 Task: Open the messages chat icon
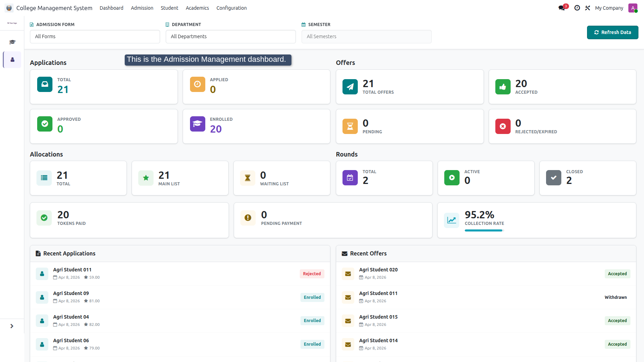[x=562, y=8]
